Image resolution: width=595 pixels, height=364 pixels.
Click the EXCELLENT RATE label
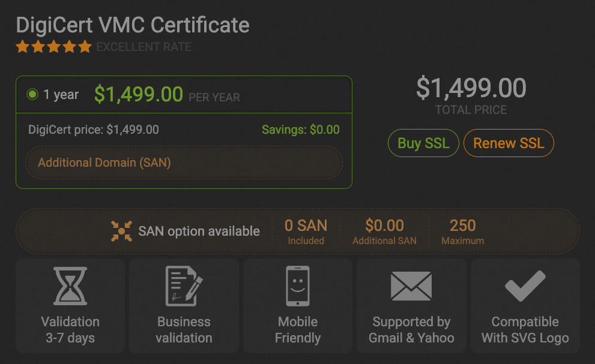[x=144, y=47]
